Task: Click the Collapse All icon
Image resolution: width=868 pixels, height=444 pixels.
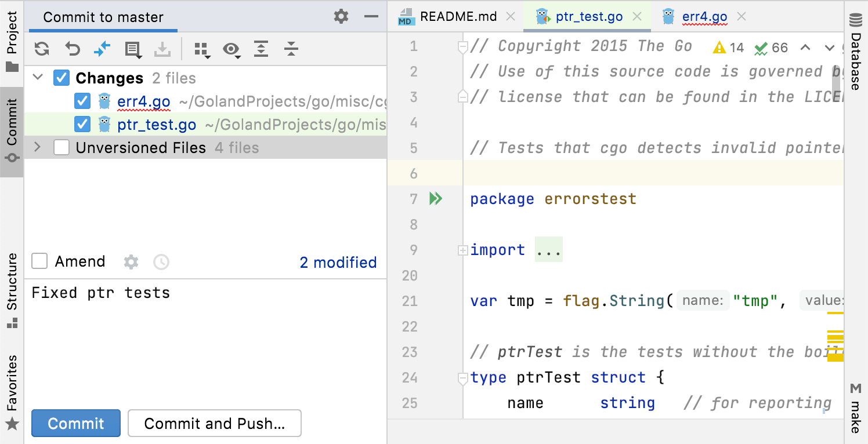Action: 291,49
